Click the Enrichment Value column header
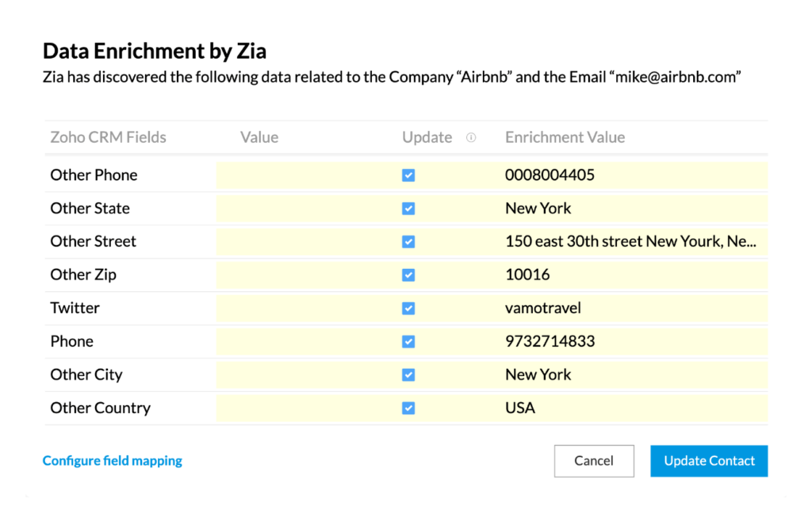812x518 pixels. [x=565, y=137]
